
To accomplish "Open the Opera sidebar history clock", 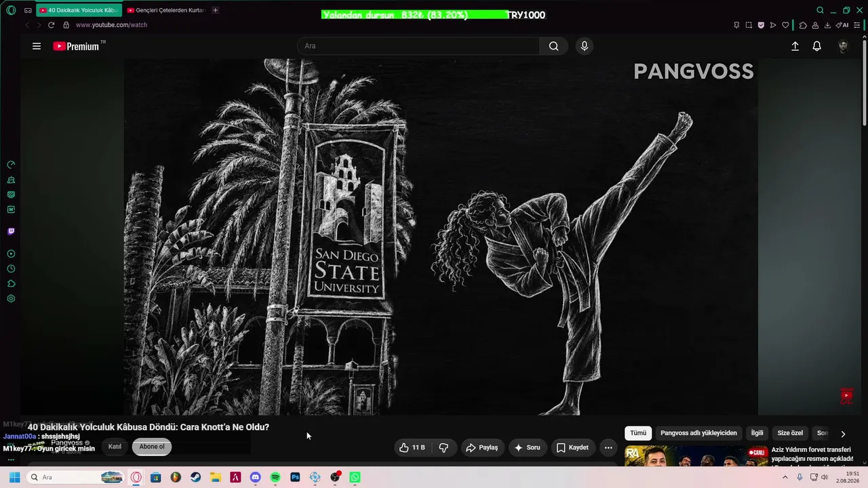I will [x=11, y=269].
